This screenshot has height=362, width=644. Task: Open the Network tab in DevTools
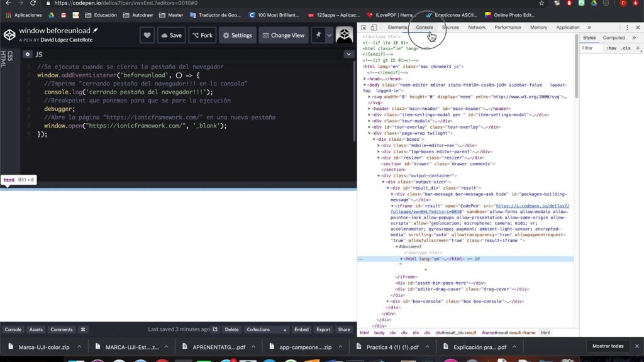point(477,28)
